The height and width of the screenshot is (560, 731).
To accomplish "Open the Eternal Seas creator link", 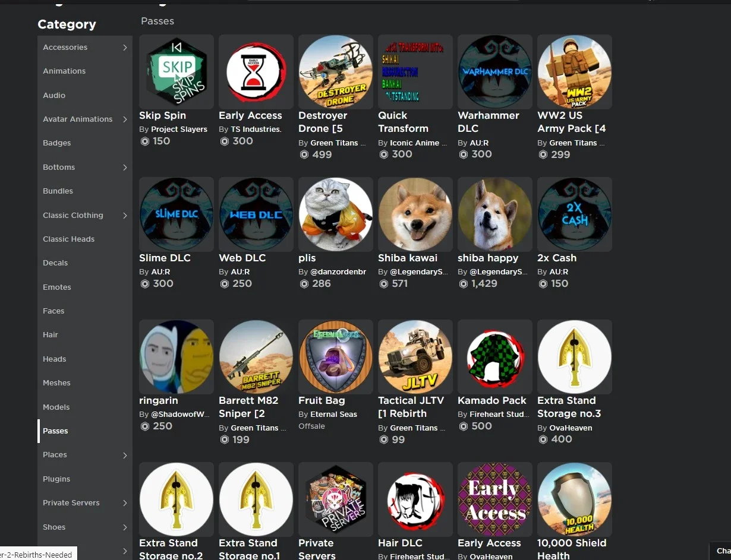I will (x=333, y=415).
